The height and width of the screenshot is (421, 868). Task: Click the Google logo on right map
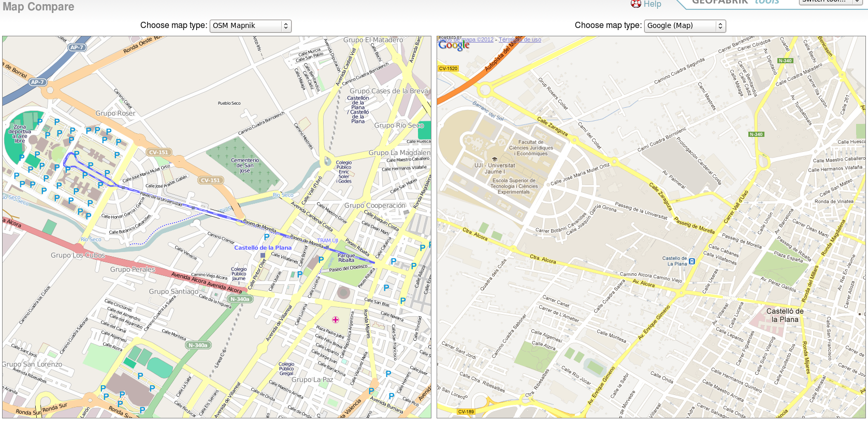(454, 46)
